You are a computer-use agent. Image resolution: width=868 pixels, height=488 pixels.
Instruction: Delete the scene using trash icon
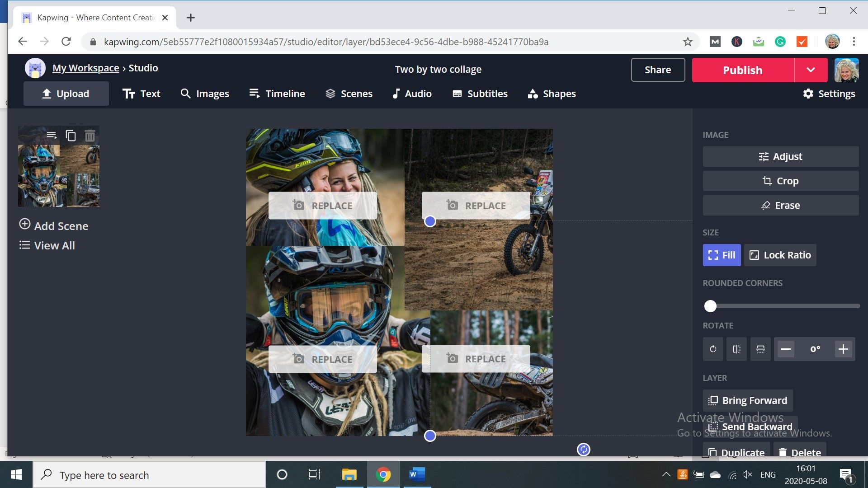[90, 136]
